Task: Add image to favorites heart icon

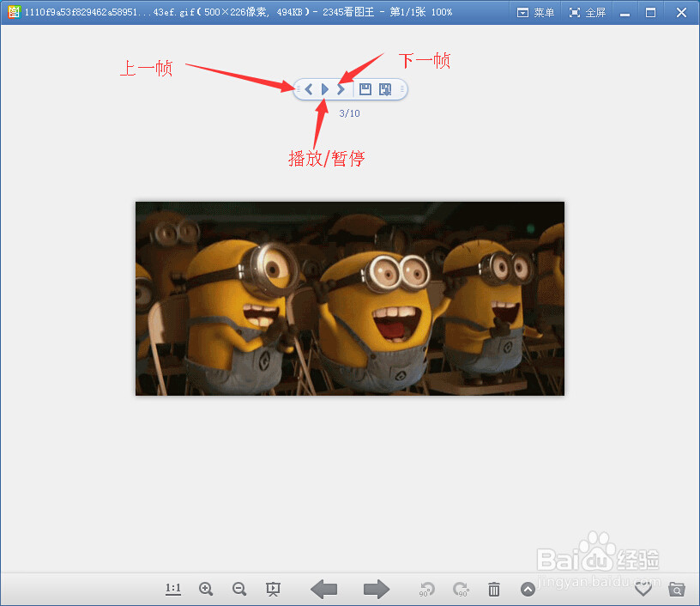Action: click(x=643, y=590)
